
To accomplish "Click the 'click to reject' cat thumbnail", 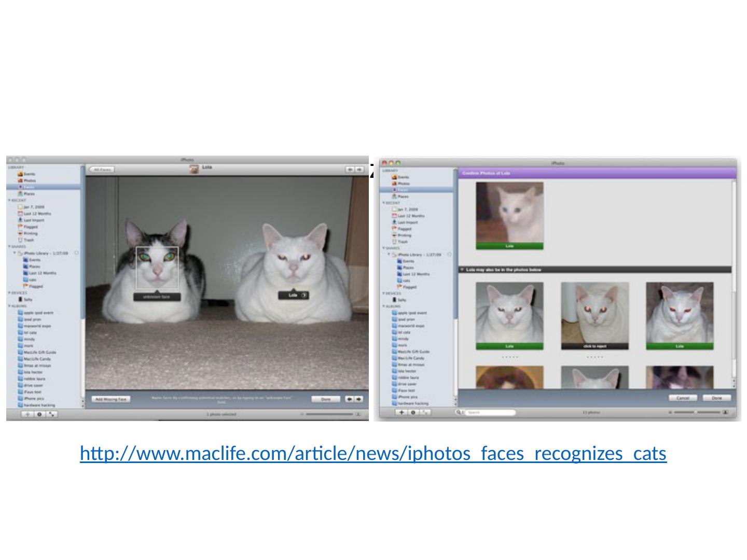I will coord(594,316).
